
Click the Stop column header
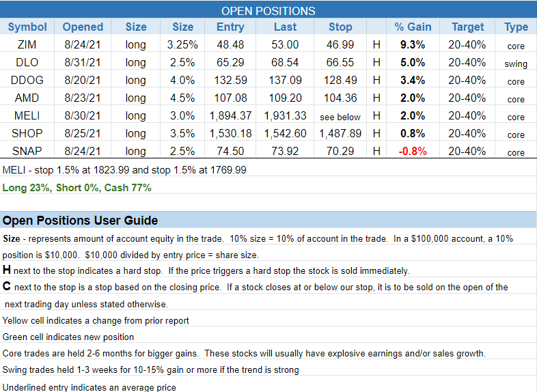pyautogui.click(x=340, y=27)
